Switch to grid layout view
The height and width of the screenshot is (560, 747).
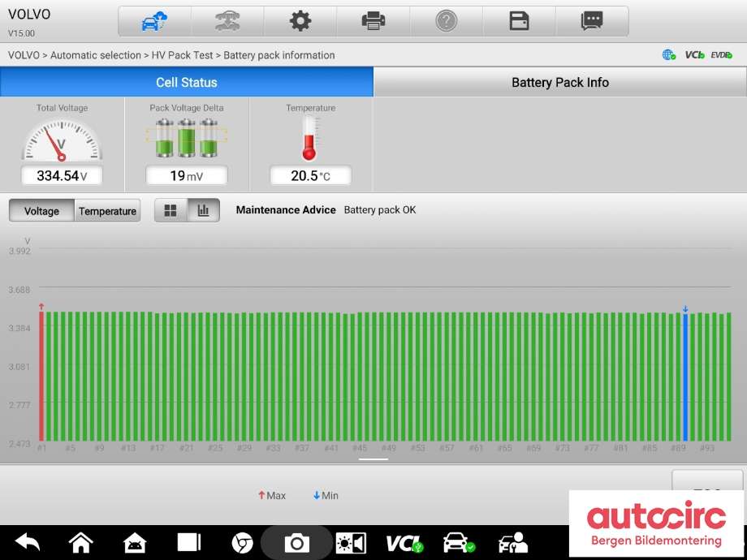[x=170, y=210]
